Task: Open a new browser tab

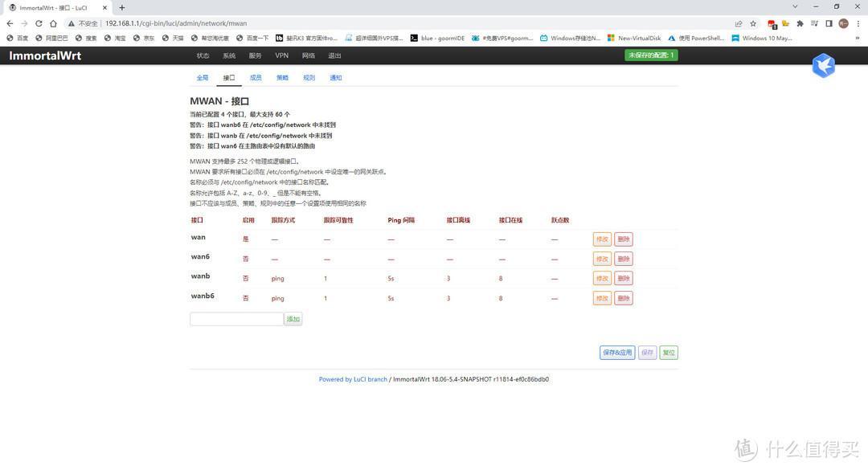Action: [x=122, y=8]
